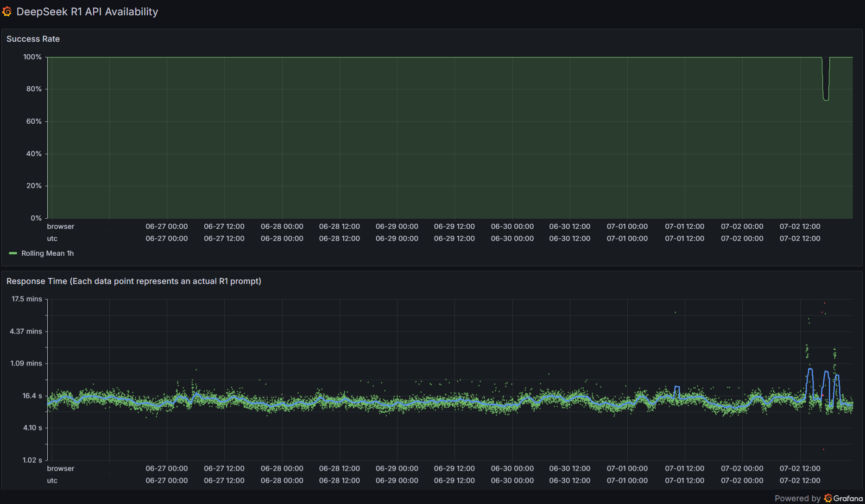Click the green Rolling Mean 1h legend swatch
The width and height of the screenshot is (865, 504).
point(13,253)
